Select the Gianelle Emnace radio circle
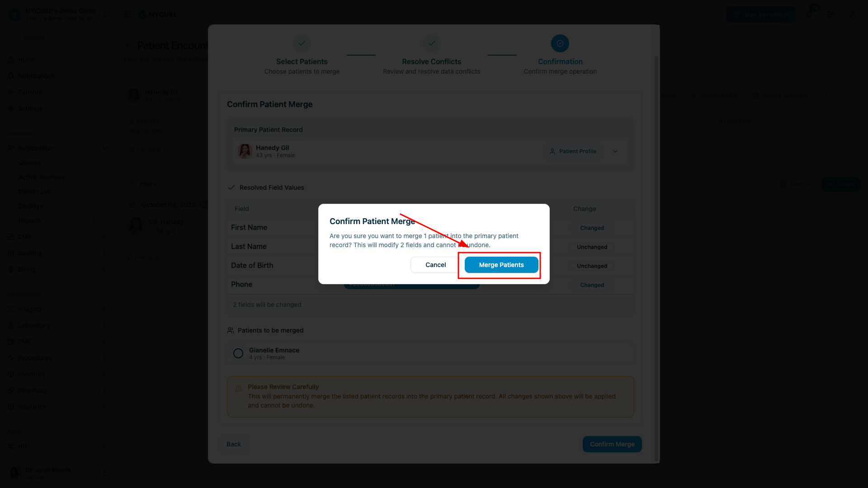The height and width of the screenshot is (488, 868). [x=238, y=353]
